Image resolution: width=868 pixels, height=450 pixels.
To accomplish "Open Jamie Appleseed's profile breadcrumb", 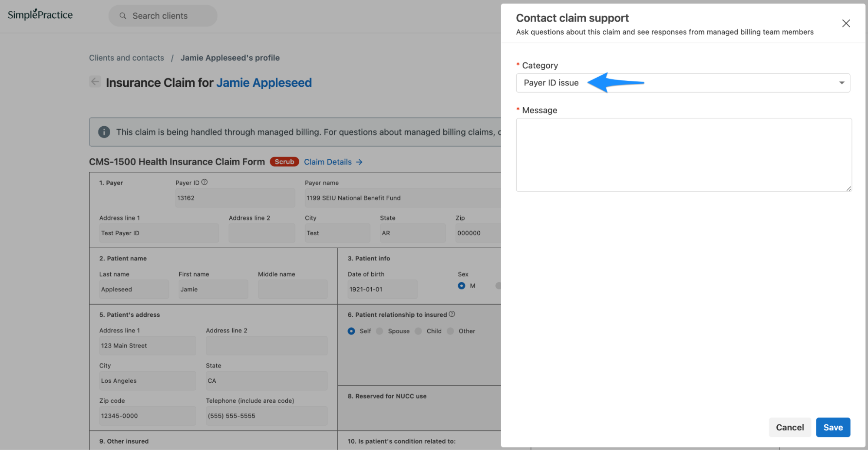I will pos(230,57).
